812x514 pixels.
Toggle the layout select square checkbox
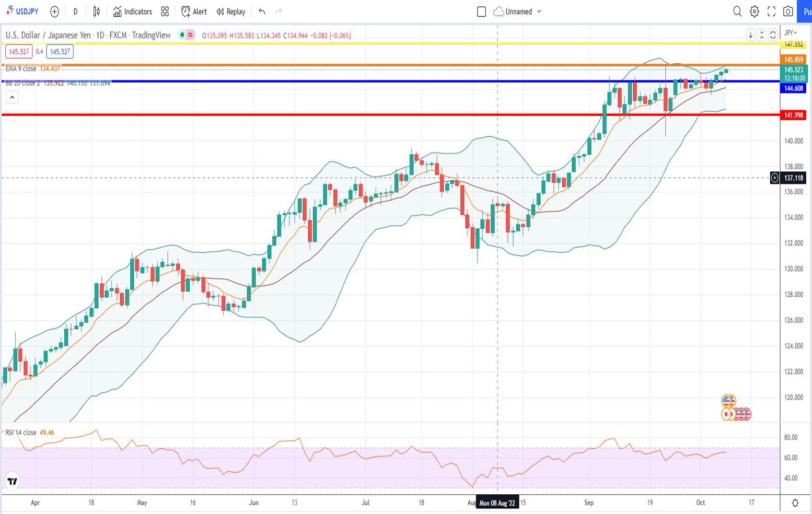click(x=481, y=11)
